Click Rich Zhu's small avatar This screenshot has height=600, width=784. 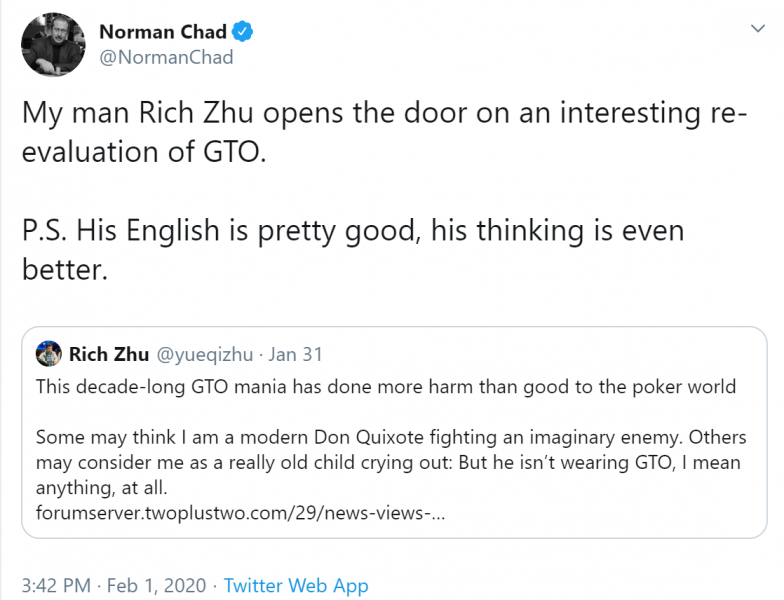pos(47,354)
